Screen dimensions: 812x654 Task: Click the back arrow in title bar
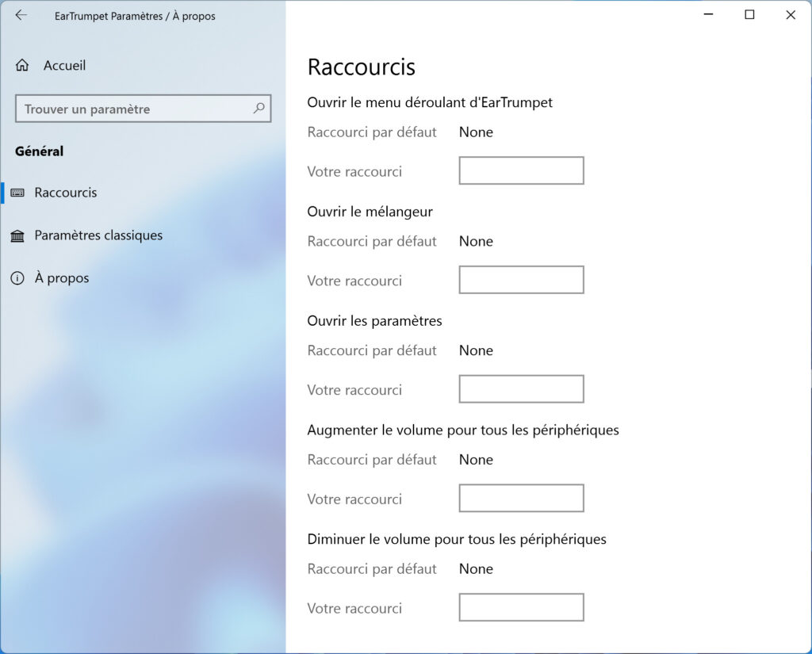click(x=21, y=16)
